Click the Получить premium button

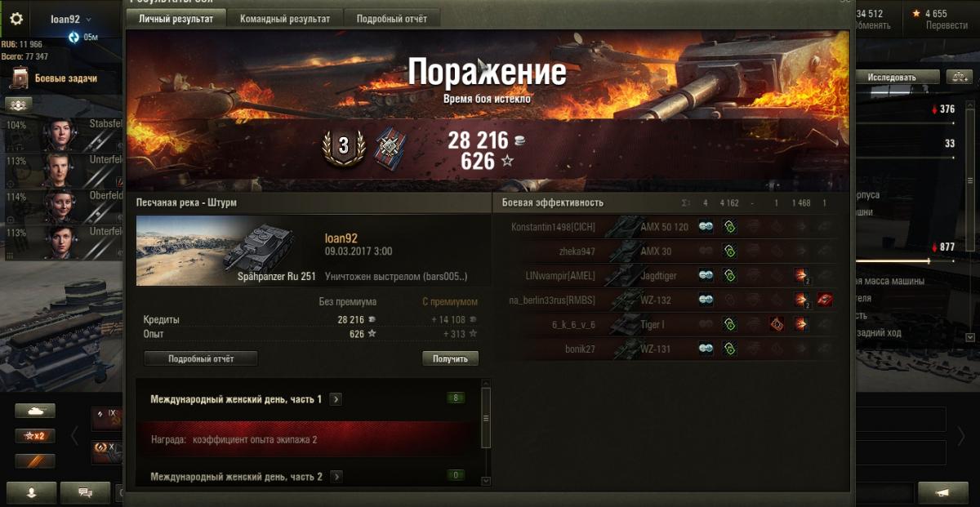(450, 358)
